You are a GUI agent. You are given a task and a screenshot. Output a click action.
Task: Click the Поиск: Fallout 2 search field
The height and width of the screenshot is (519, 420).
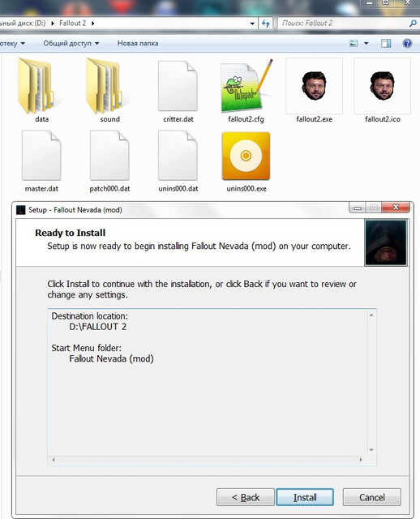pos(345,24)
